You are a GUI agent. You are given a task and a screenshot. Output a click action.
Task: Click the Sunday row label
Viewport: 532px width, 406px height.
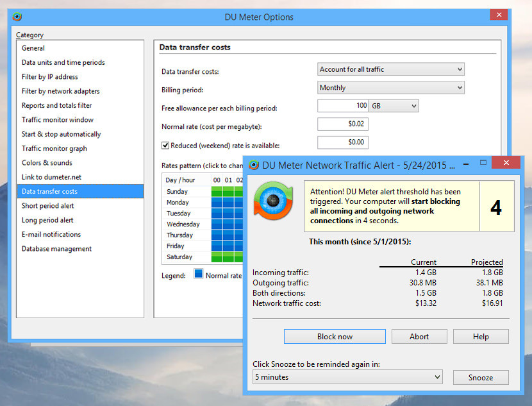[x=177, y=192]
